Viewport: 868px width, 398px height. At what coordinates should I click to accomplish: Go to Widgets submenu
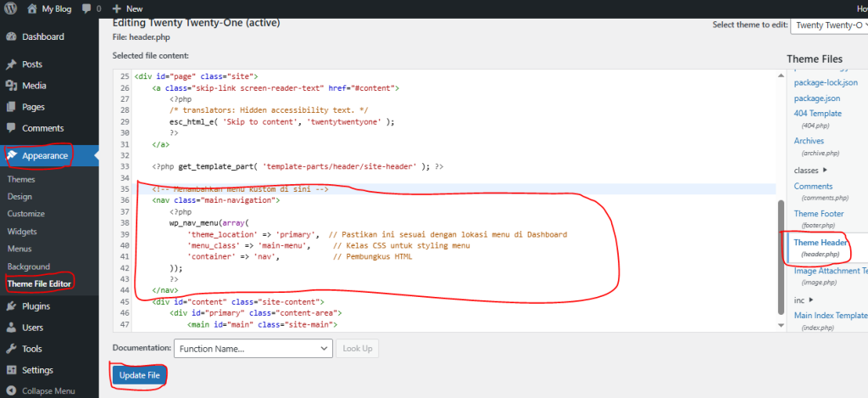(23, 231)
